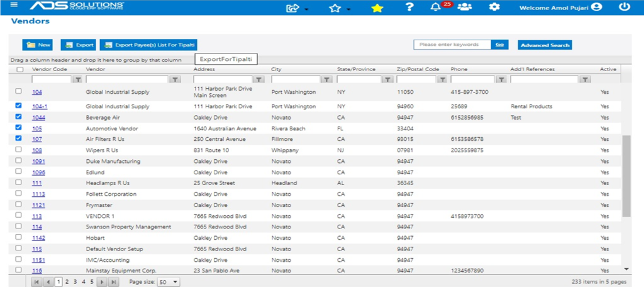Uncheck the Beverage Air row checkbox
The image size is (644, 287).
18,117
